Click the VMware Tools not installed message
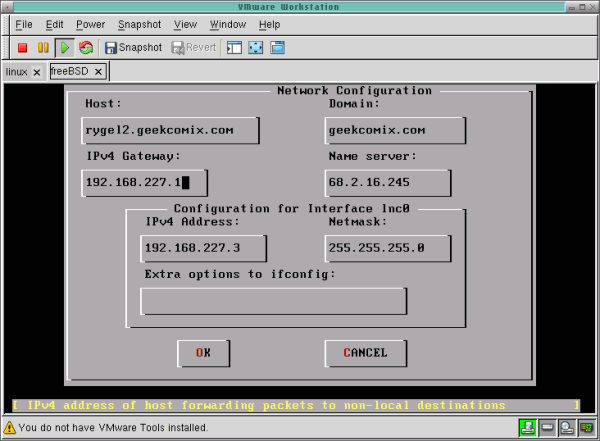Image resolution: width=600 pixels, height=441 pixels. pyautogui.click(x=113, y=427)
